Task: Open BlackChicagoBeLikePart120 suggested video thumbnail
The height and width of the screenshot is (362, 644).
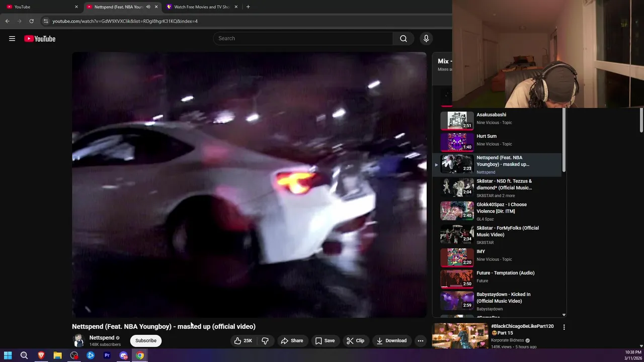Action: tap(460, 336)
